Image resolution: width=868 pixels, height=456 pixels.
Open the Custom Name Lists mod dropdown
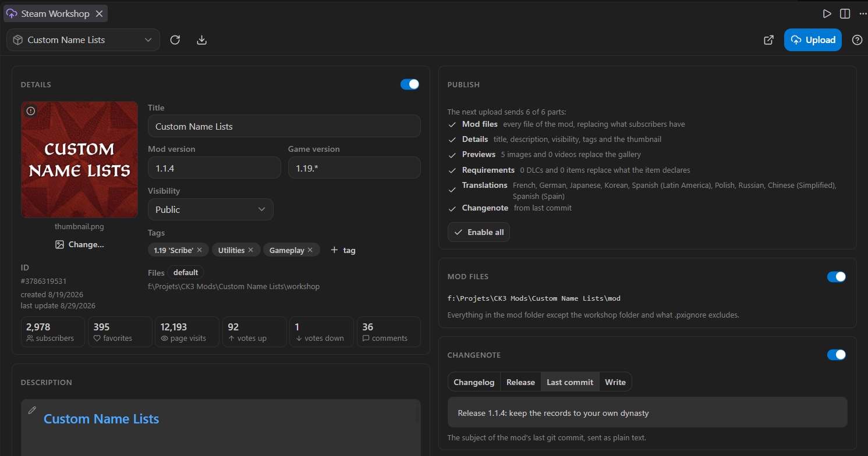[83, 40]
